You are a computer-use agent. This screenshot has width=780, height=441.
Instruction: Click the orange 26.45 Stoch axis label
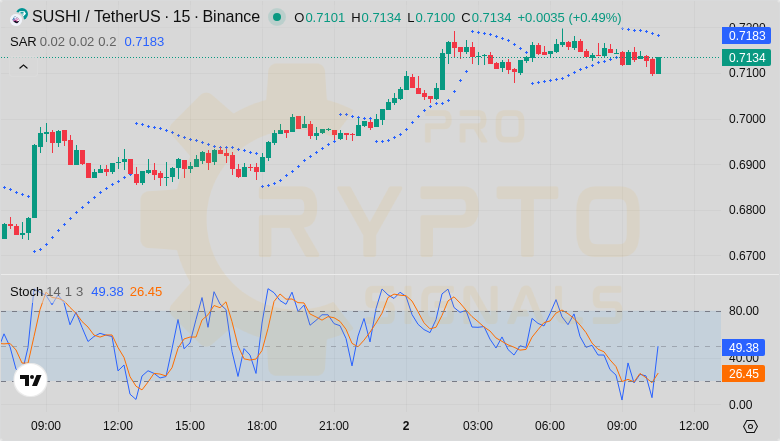744,374
